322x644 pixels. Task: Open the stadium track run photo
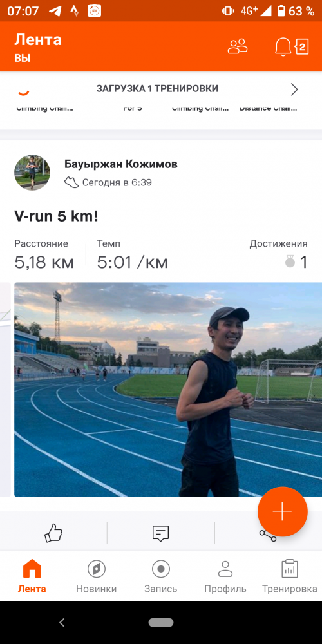[x=168, y=390]
